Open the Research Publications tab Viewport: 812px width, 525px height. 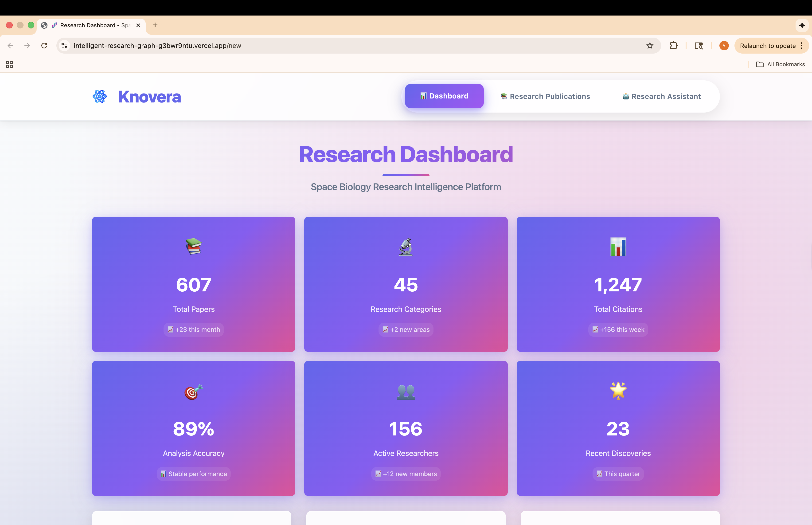(x=545, y=97)
